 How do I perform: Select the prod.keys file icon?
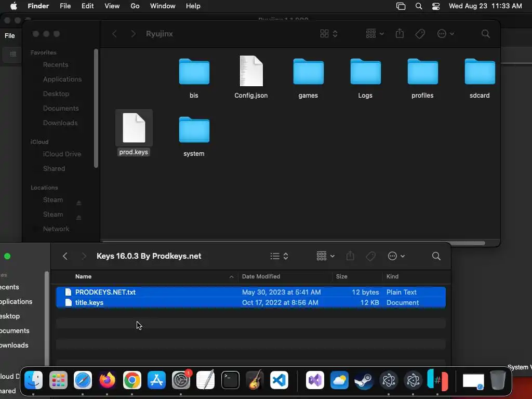pyautogui.click(x=134, y=128)
